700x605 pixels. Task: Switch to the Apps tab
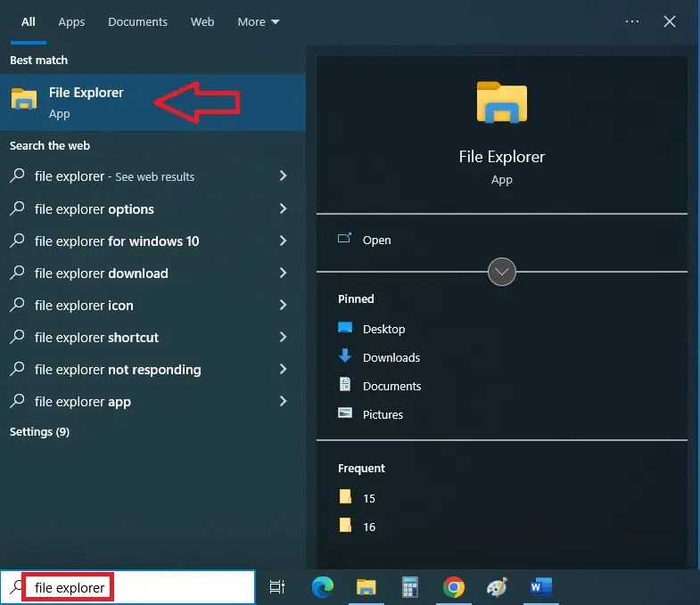(71, 22)
